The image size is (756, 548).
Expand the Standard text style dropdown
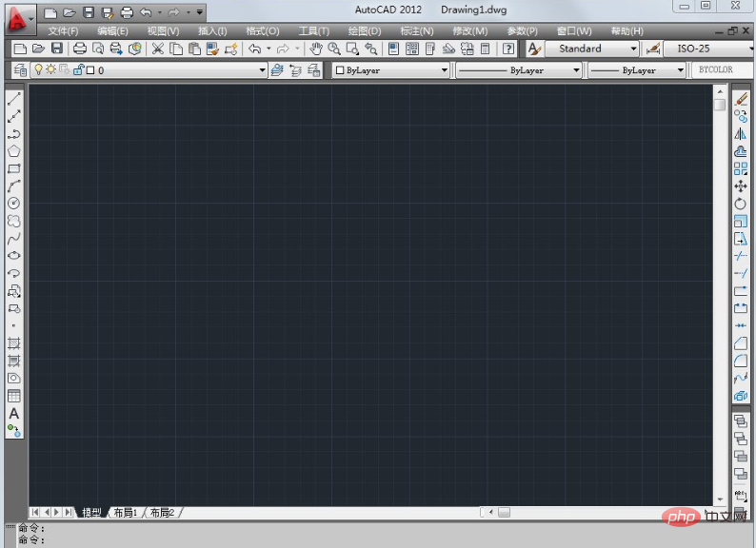(x=633, y=49)
